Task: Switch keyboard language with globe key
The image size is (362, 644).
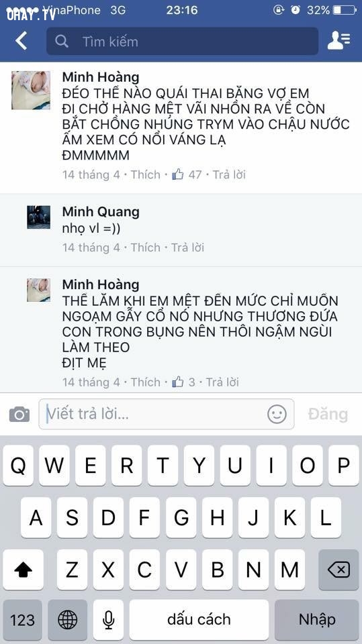Action: (67, 619)
